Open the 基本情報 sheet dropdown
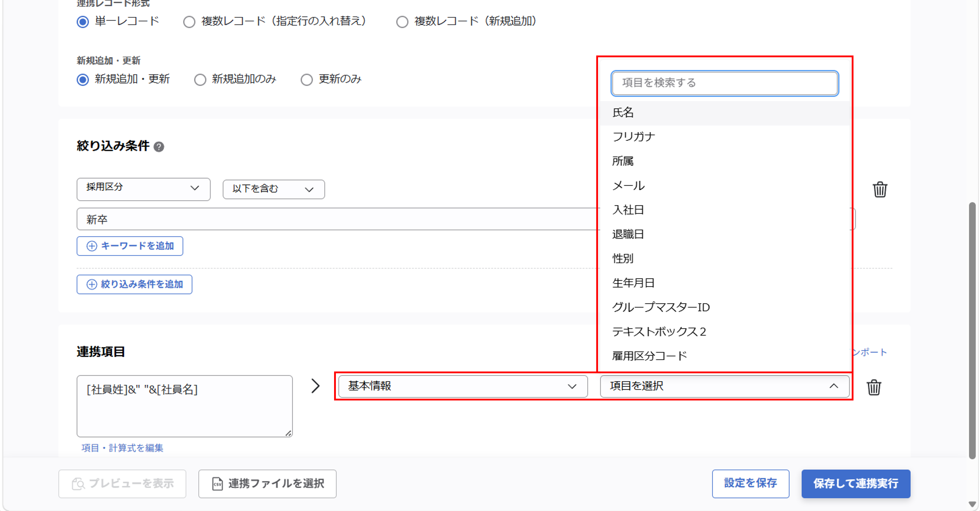Screen dimensions: 980x511 (463, 386)
